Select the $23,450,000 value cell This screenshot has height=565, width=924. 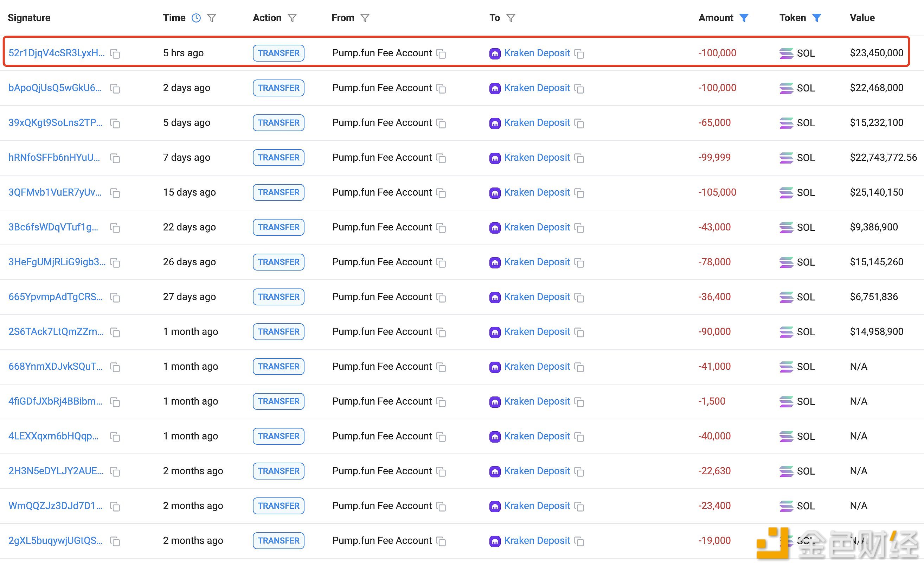[877, 53]
